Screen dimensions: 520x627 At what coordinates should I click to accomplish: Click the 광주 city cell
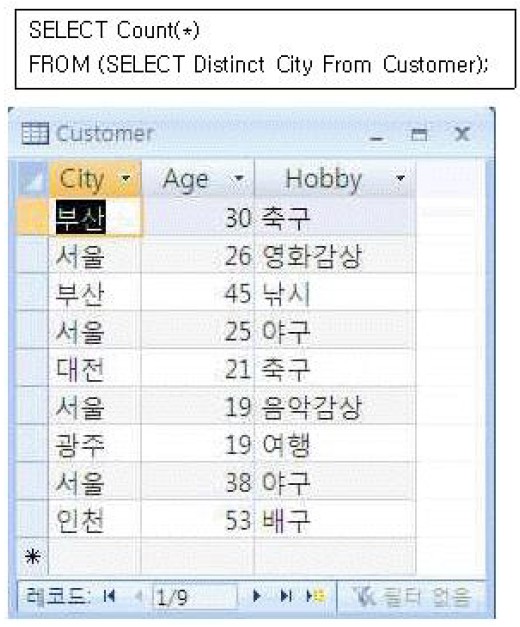[95, 444]
